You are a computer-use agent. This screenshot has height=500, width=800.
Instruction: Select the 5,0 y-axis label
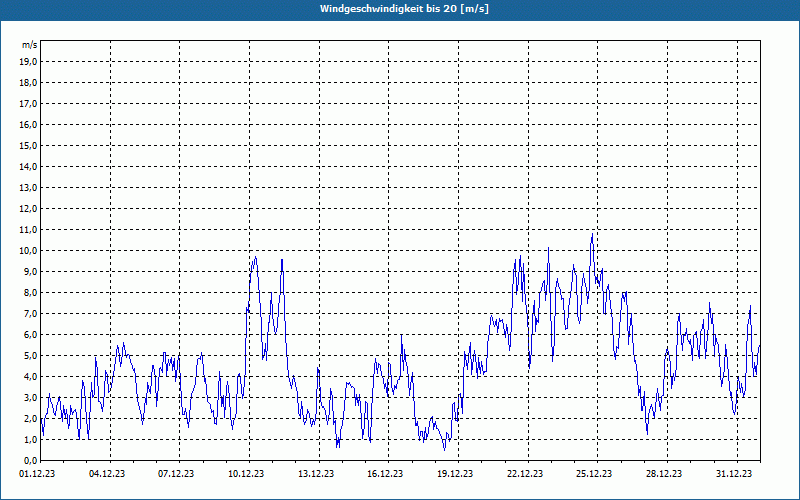pyautogui.click(x=30, y=356)
